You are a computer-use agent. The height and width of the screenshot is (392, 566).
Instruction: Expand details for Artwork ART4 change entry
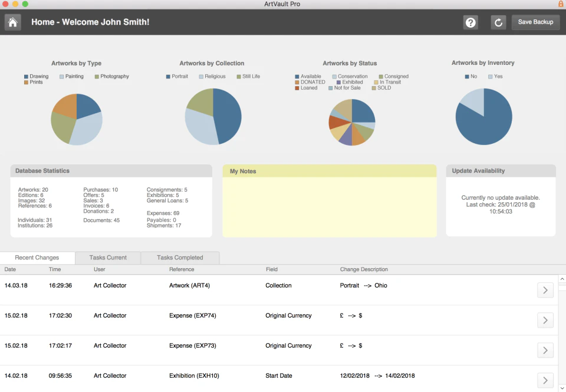(x=545, y=290)
